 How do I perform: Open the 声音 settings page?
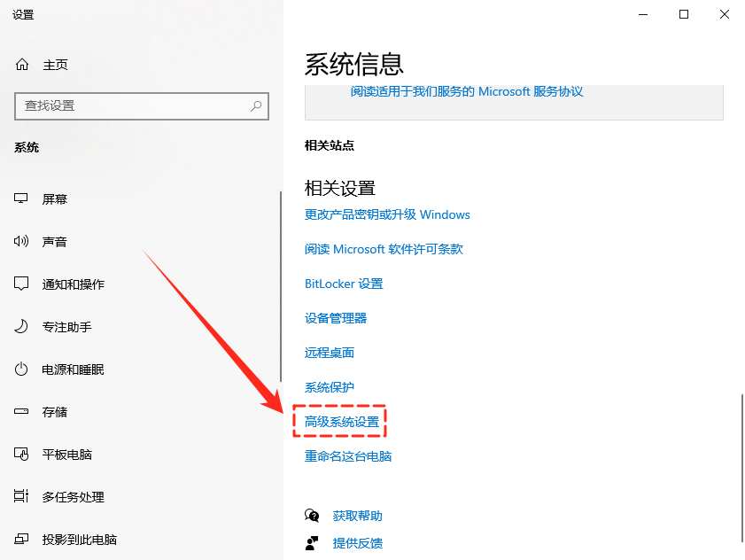point(55,242)
